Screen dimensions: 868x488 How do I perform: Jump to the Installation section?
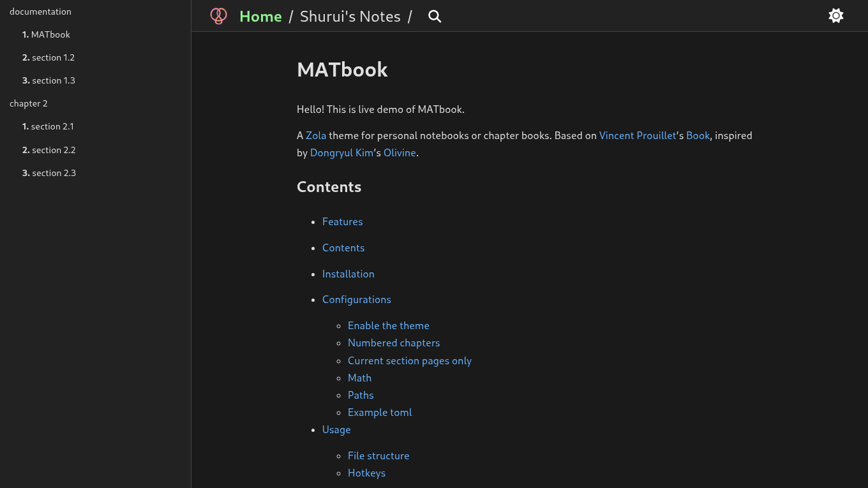[x=348, y=274]
